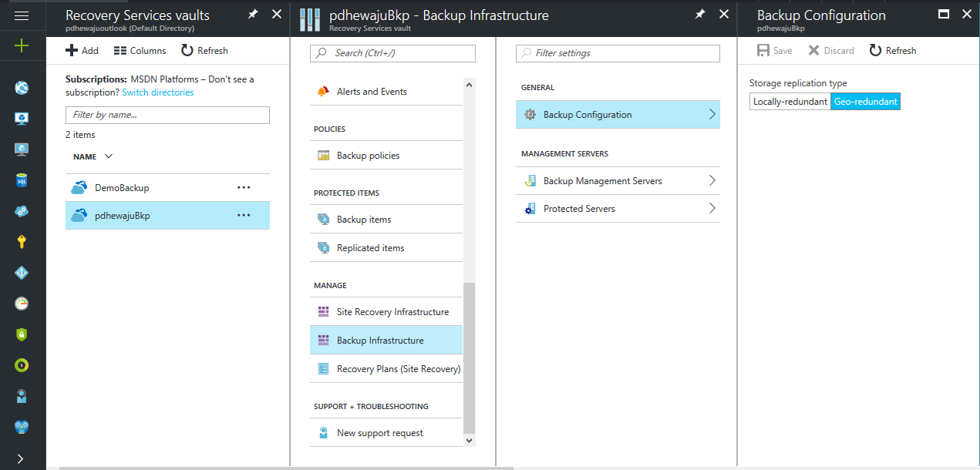Open Backup items menu item
The height and width of the screenshot is (470, 980).
click(386, 220)
